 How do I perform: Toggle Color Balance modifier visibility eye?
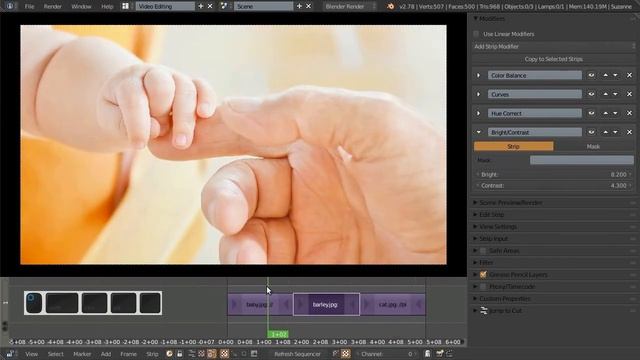(591, 76)
